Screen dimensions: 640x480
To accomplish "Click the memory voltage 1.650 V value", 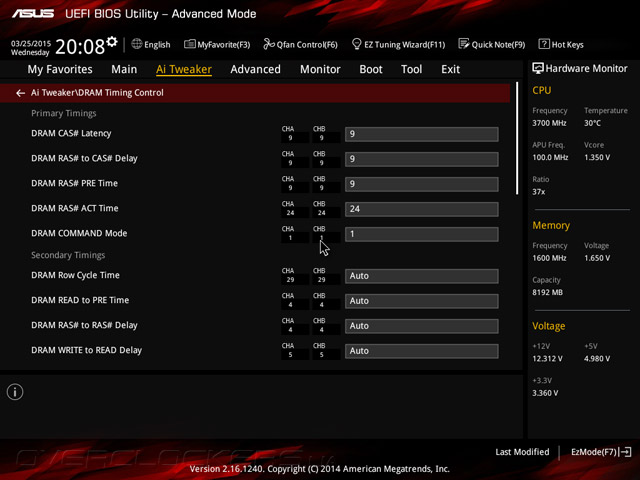I will (597, 258).
